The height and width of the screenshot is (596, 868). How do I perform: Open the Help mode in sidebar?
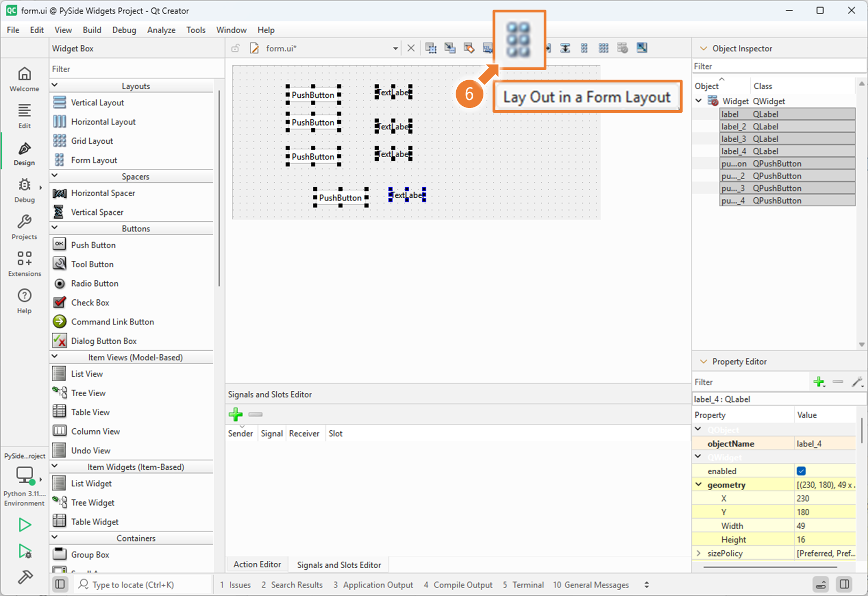click(25, 301)
